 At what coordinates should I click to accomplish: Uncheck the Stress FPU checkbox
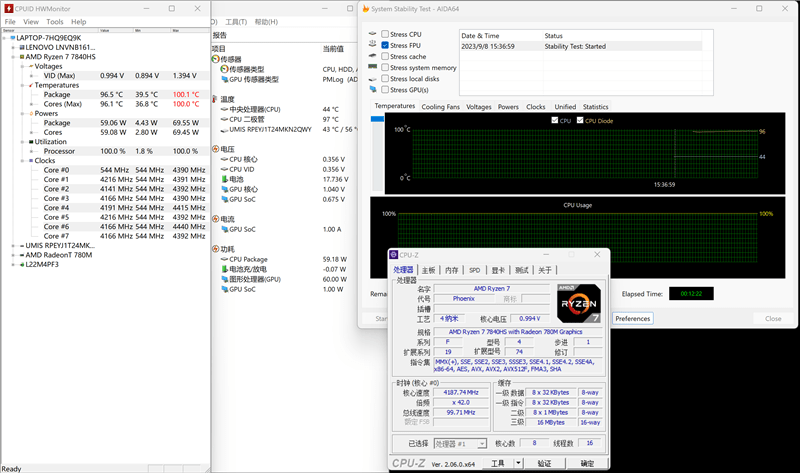385,45
